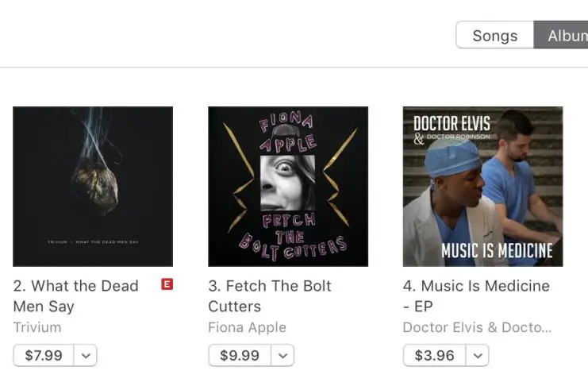Open the '3. Fetch The Bolt Cutters' title link
The width and height of the screenshot is (588, 386).
coord(270,295)
